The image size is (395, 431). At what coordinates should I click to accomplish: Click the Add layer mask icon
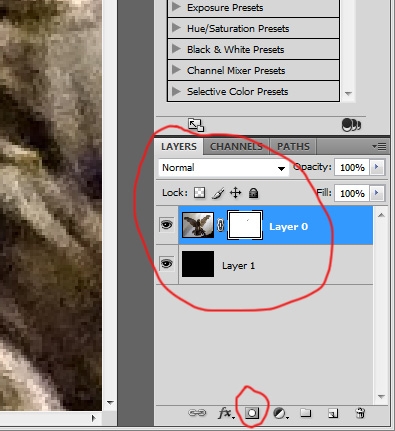[252, 413]
